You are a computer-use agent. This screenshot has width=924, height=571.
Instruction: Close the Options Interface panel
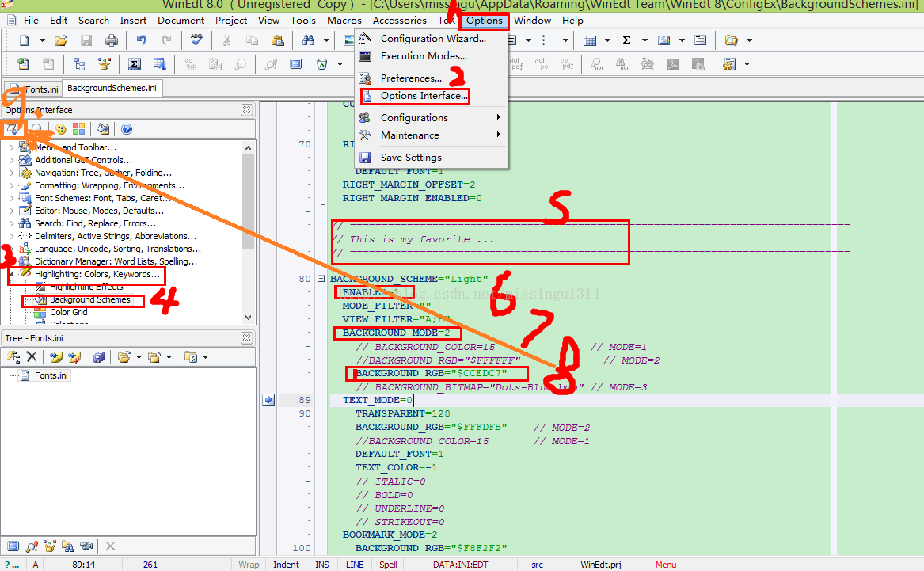[x=247, y=110]
